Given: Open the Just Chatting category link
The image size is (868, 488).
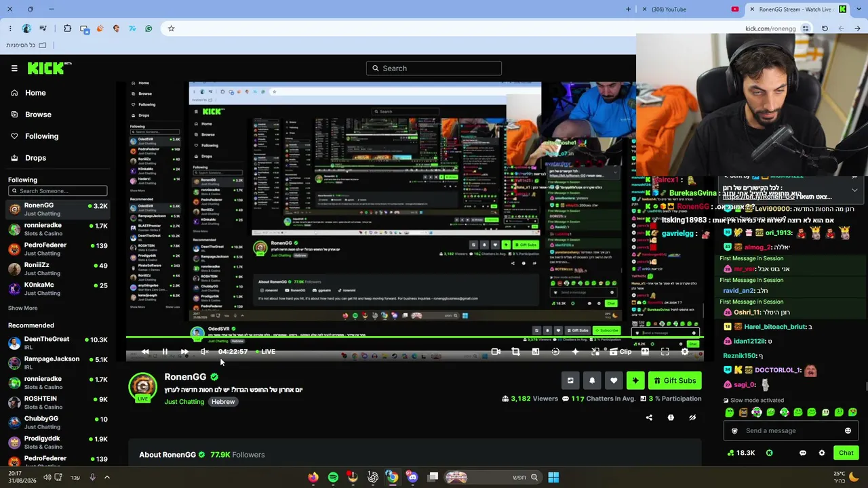Looking at the screenshot, I should [x=184, y=402].
